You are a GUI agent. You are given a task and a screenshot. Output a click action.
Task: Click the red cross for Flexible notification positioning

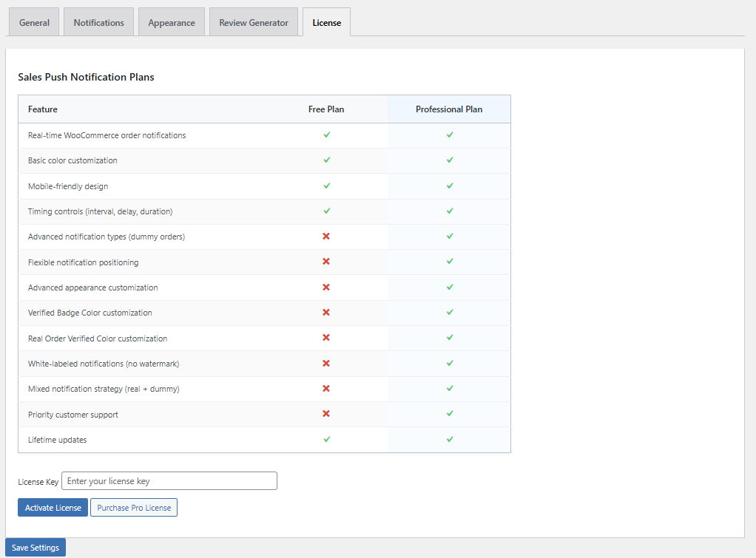326,262
